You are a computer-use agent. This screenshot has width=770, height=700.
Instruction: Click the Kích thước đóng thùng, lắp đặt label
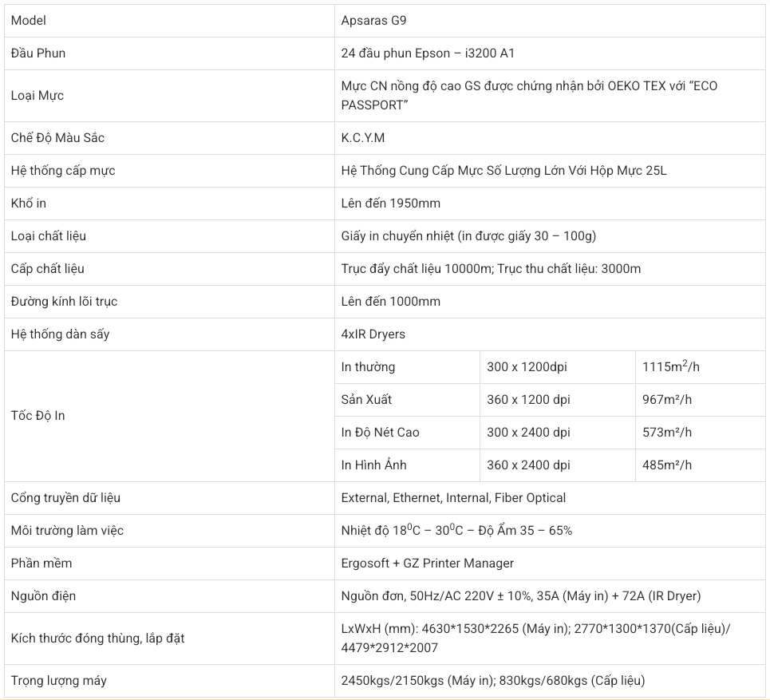coord(97,639)
